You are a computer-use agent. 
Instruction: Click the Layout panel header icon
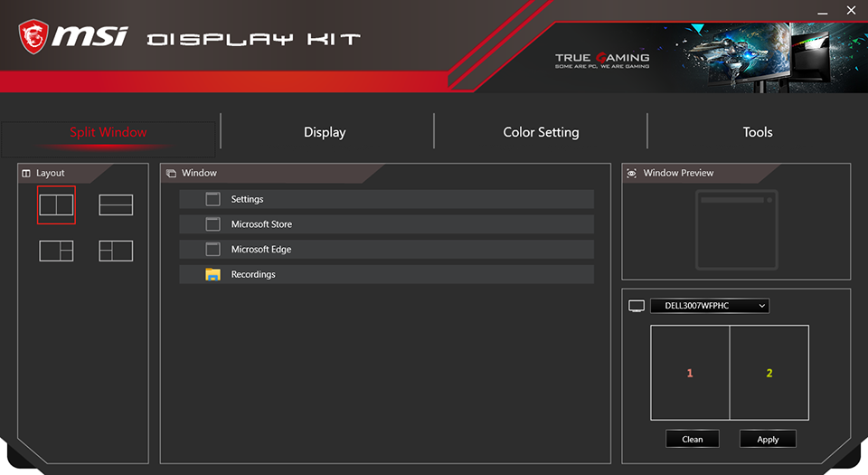pyautogui.click(x=26, y=174)
